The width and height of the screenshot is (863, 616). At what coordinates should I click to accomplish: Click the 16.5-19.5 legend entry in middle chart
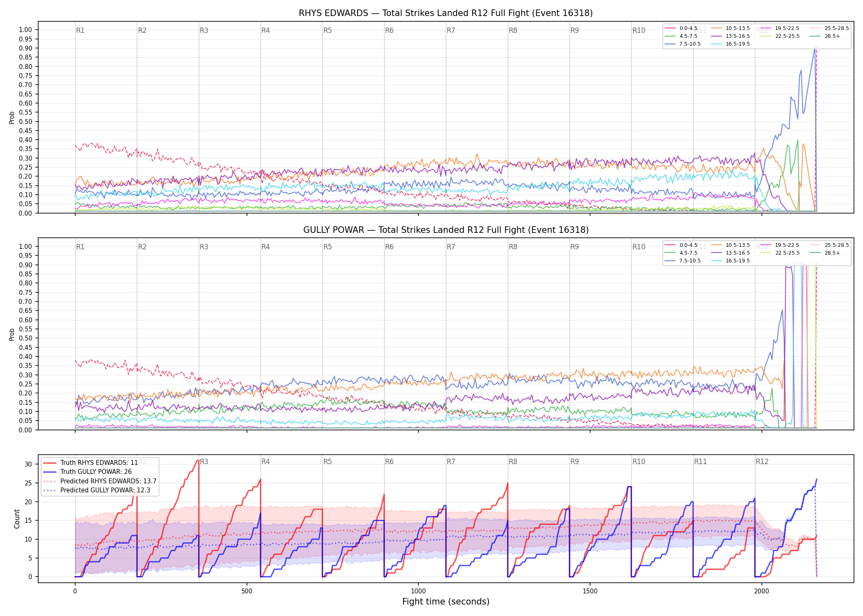[x=730, y=261]
